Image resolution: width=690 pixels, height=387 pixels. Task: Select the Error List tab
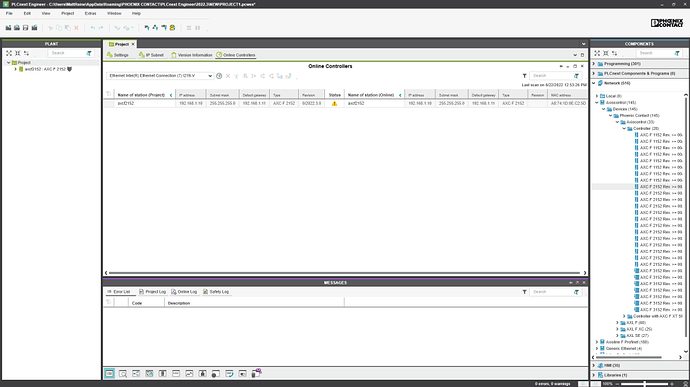pos(119,292)
